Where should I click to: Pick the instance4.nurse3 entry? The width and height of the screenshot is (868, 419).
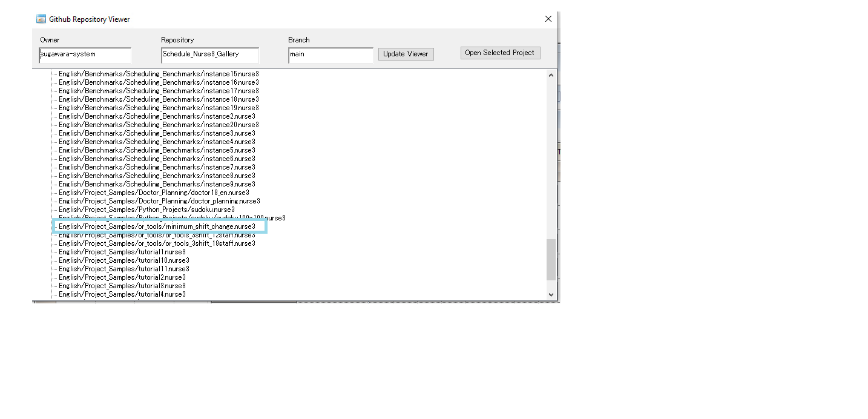[x=157, y=142]
